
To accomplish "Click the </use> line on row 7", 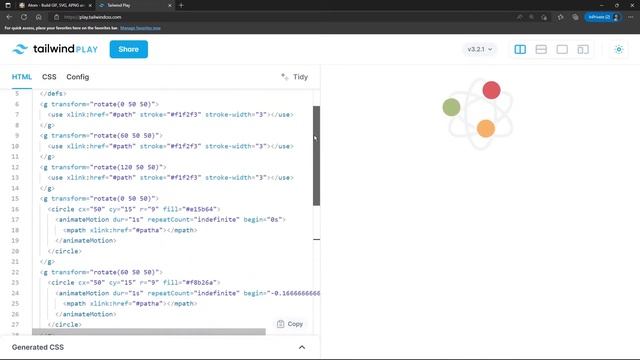I will coord(171,115).
